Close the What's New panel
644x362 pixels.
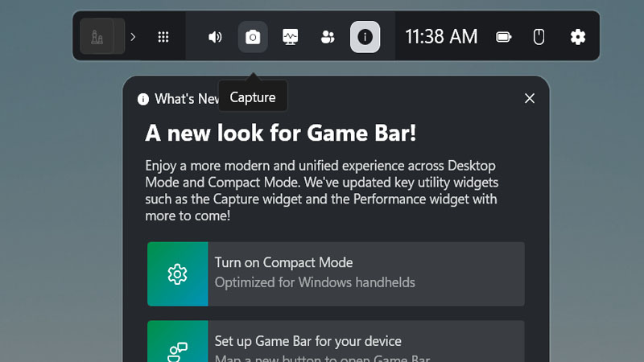coord(529,98)
